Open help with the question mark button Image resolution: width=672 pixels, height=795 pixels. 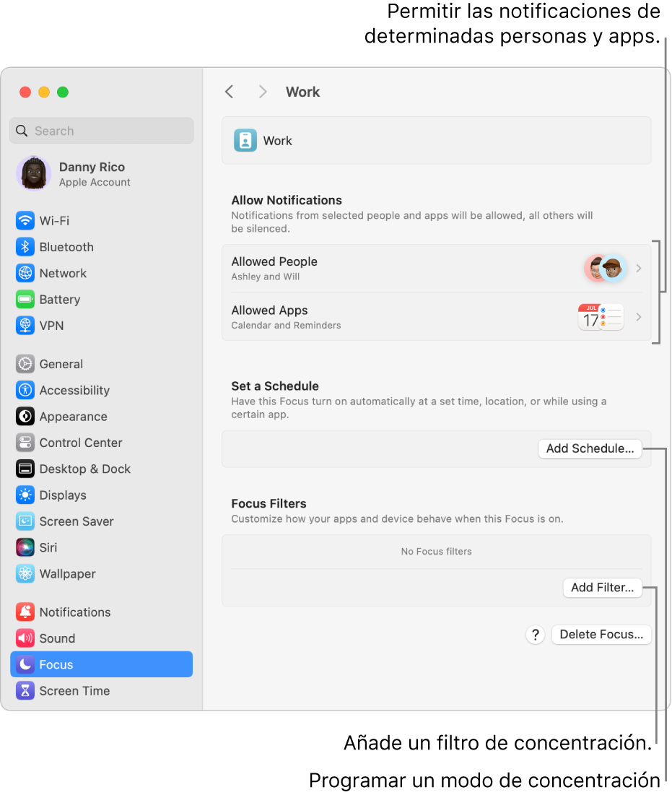[535, 634]
